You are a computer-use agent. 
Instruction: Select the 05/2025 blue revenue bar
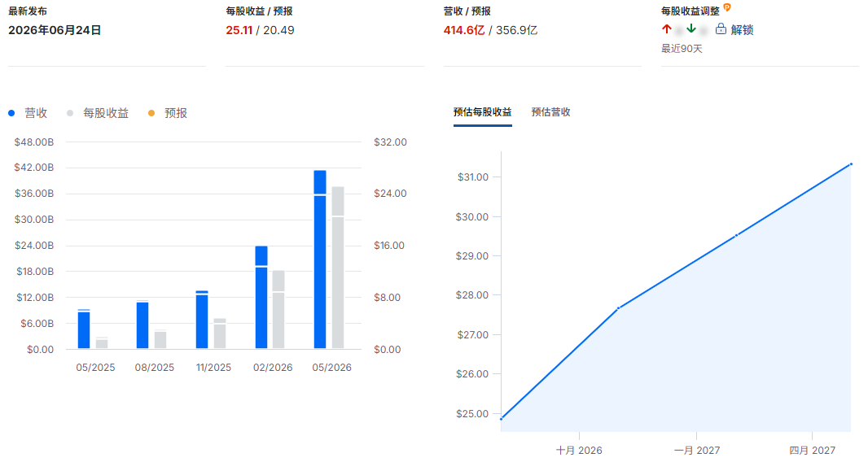coord(84,329)
